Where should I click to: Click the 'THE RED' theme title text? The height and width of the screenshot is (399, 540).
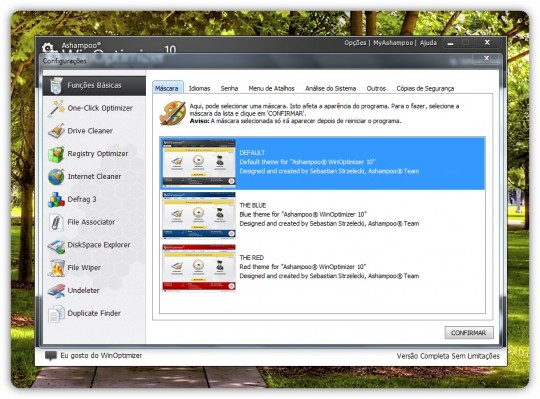[x=251, y=258]
